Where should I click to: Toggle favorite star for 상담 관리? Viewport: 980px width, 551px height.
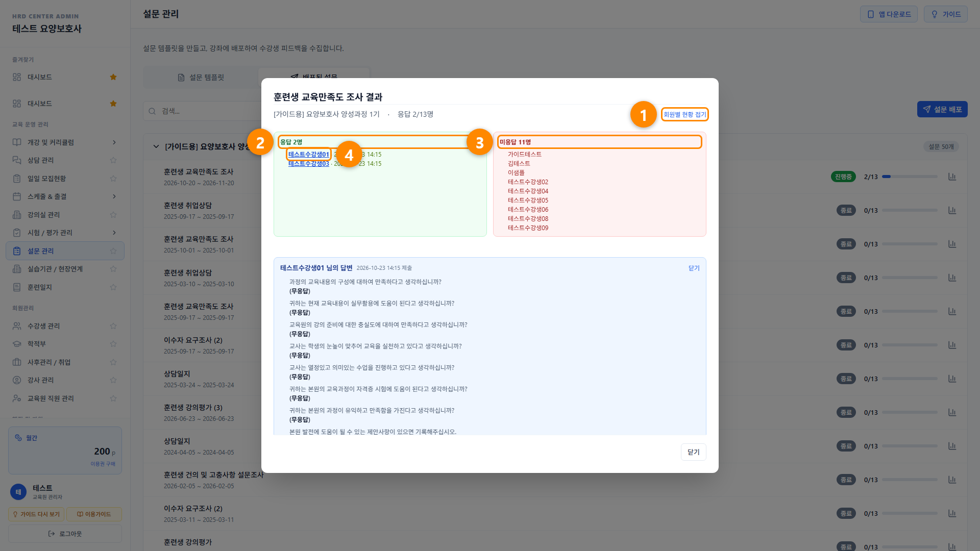click(x=113, y=160)
